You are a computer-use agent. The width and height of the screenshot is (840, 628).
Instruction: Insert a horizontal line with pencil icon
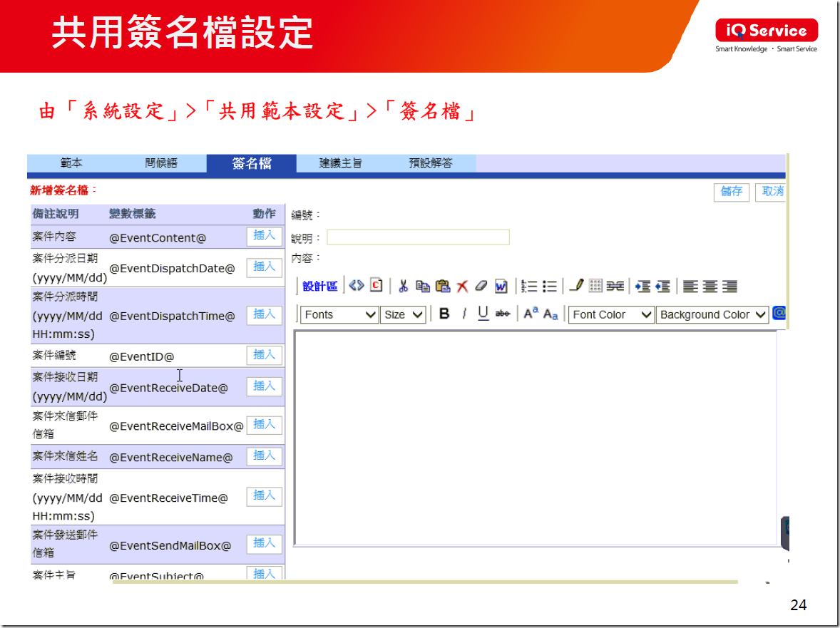576,286
